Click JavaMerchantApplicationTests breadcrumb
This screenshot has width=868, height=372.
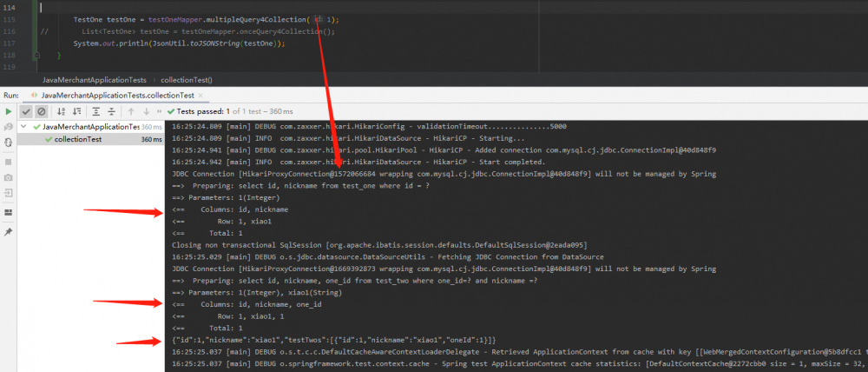click(x=95, y=80)
